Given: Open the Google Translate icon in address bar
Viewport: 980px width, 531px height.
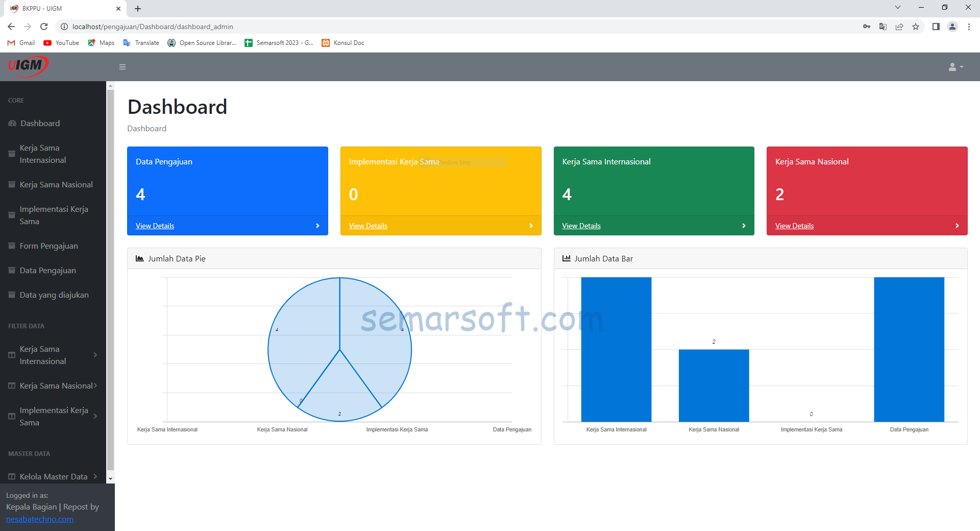Looking at the screenshot, I should 883,27.
